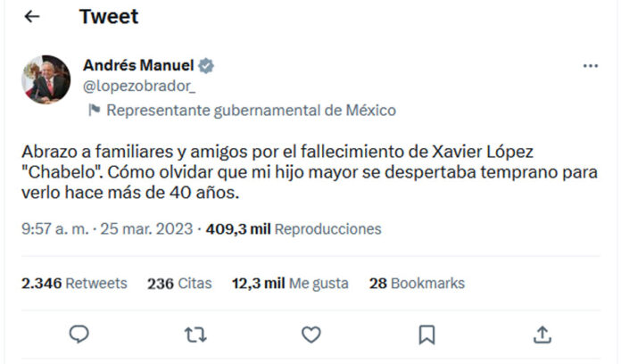This screenshot has height=364, width=621.
Task: Click the Tweet page heading
Action: [x=109, y=17]
